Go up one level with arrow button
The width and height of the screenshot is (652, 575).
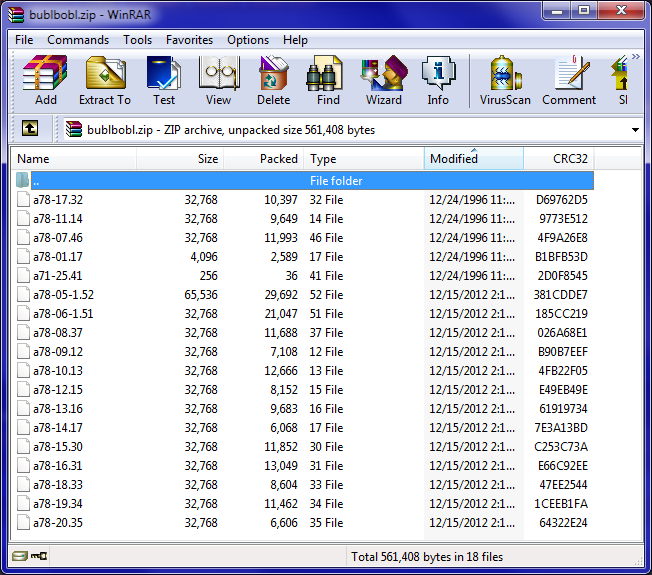(30, 128)
